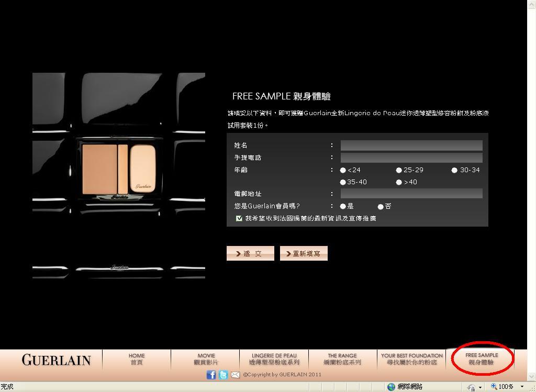This screenshot has width=536, height=392.
Task: Click the 重新填寫 reset button
Action: (304, 253)
